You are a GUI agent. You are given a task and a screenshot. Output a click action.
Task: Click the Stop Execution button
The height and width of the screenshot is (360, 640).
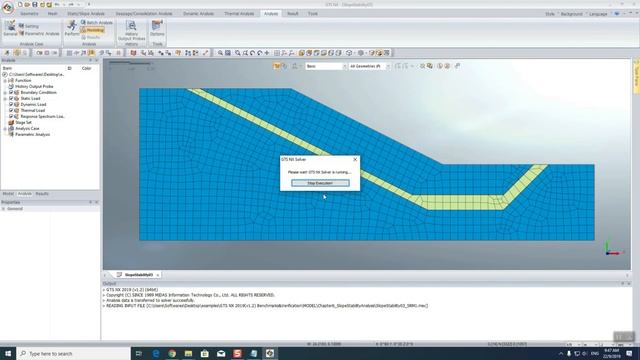pyautogui.click(x=320, y=183)
